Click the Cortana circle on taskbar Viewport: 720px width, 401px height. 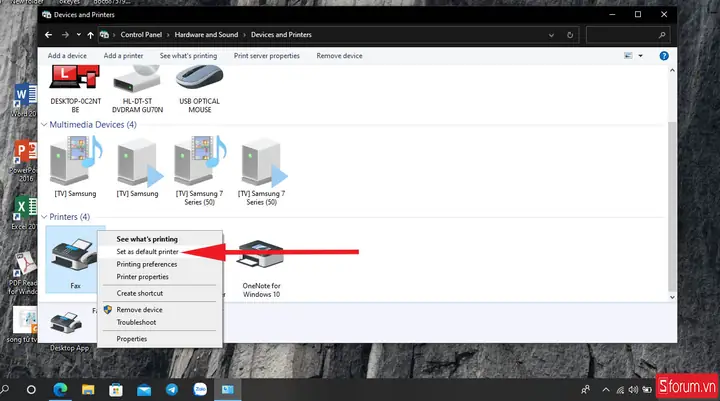pos(31,390)
